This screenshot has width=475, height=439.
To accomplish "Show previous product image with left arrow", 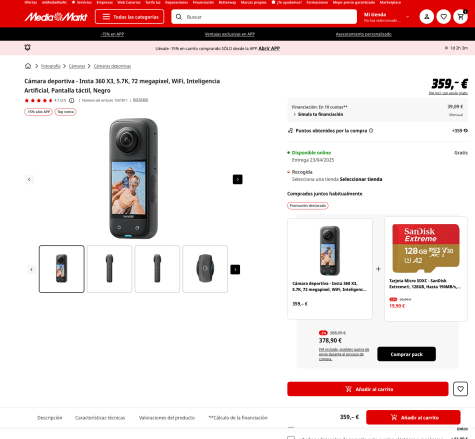I will tap(29, 179).
